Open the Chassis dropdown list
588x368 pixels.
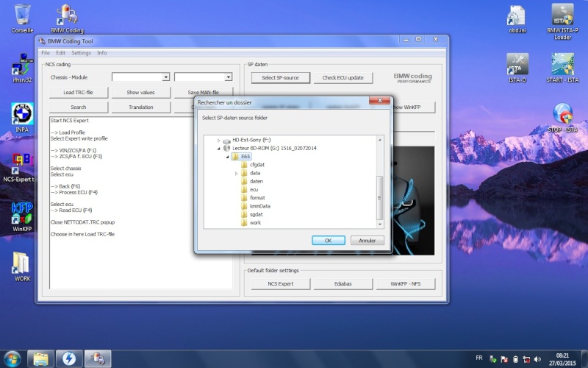pyautogui.click(x=166, y=77)
